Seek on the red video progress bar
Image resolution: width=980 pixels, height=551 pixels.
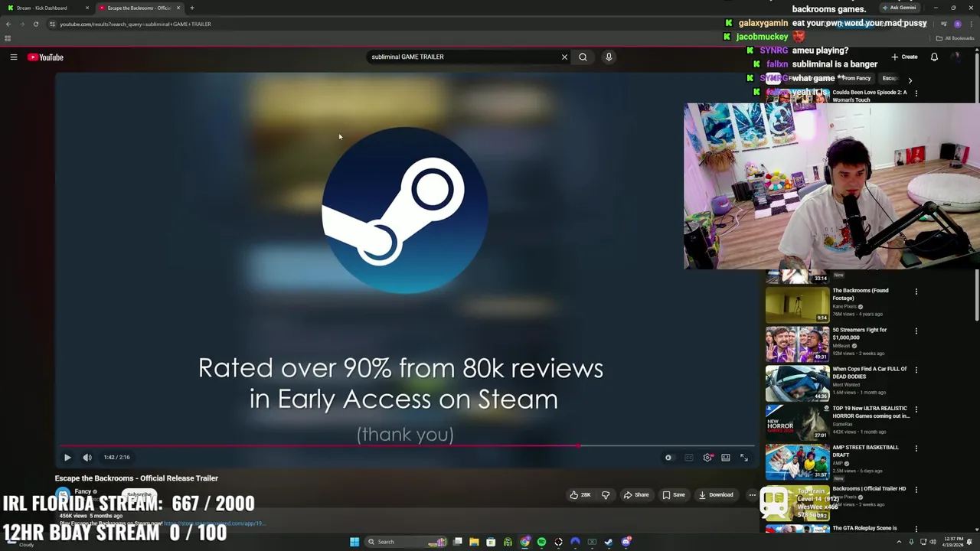click(x=407, y=445)
